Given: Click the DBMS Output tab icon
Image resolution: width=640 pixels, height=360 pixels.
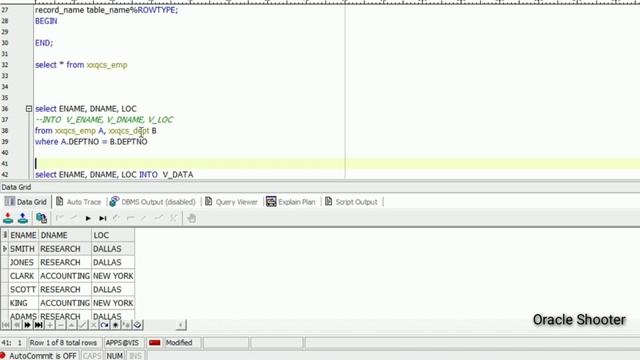Looking at the screenshot, I should click(114, 201).
